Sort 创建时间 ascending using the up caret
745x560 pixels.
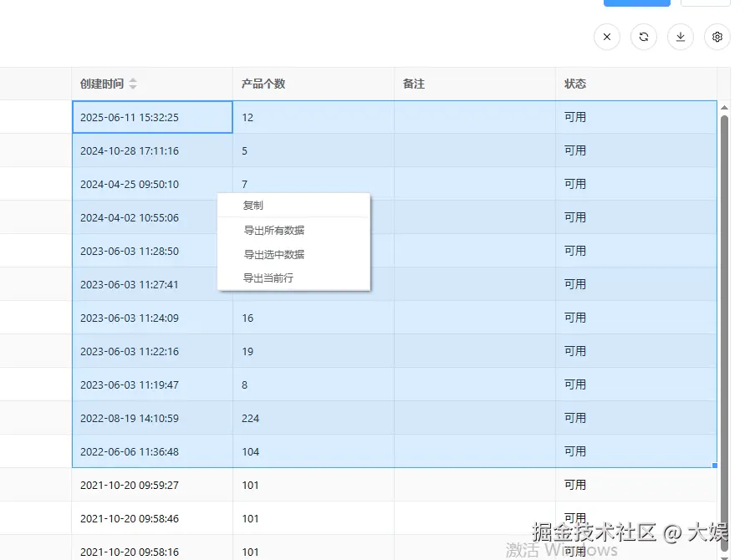point(134,79)
